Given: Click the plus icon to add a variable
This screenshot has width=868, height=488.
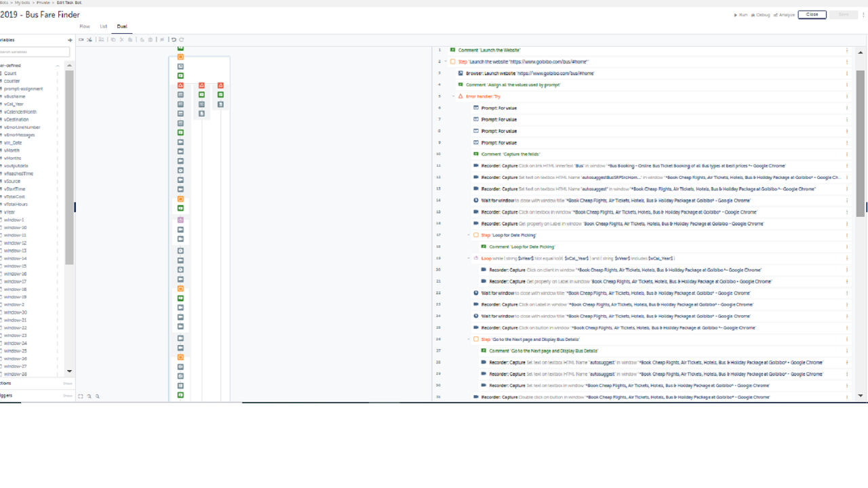Looking at the screenshot, I should [70, 40].
